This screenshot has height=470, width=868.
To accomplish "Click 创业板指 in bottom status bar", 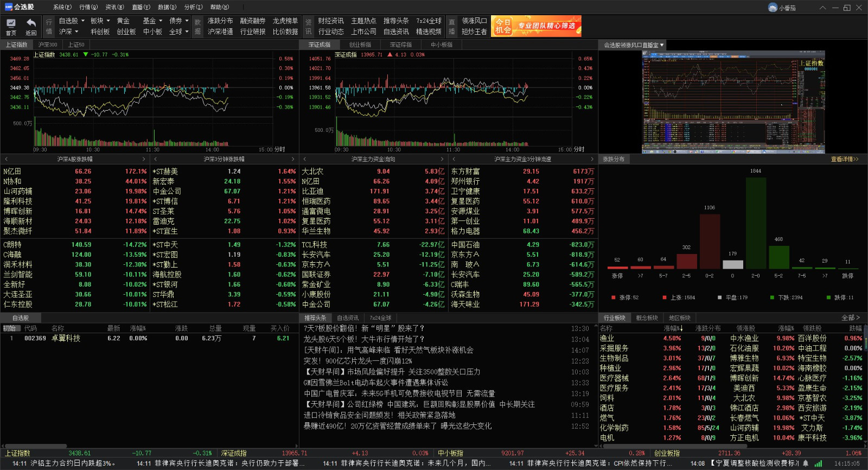I will click(x=667, y=453).
